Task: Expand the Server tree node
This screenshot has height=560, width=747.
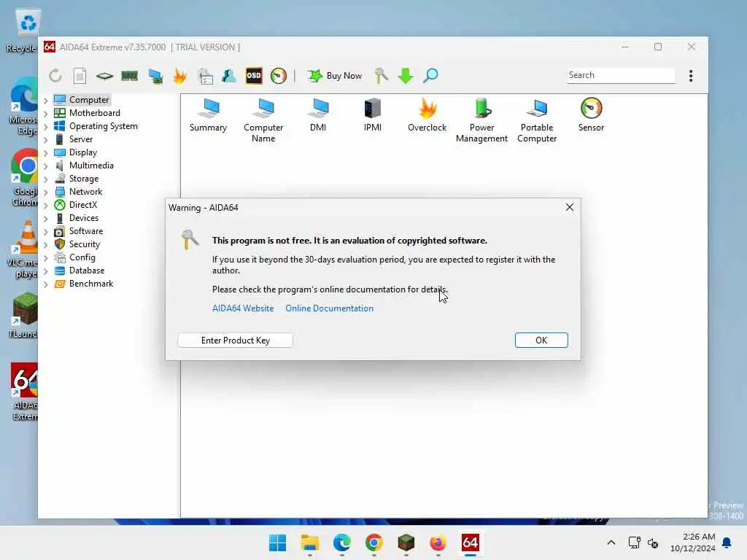Action: tap(46, 139)
